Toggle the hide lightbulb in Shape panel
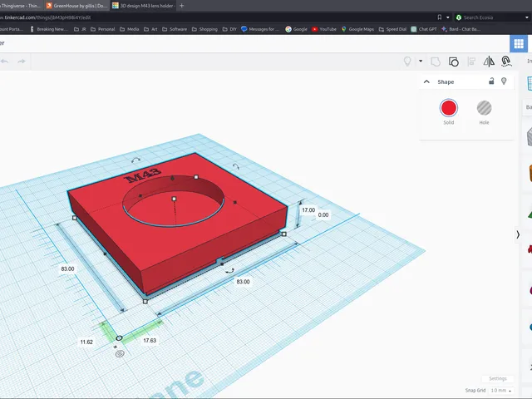The width and height of the screenshot is (532, 399). coord(504,81)
